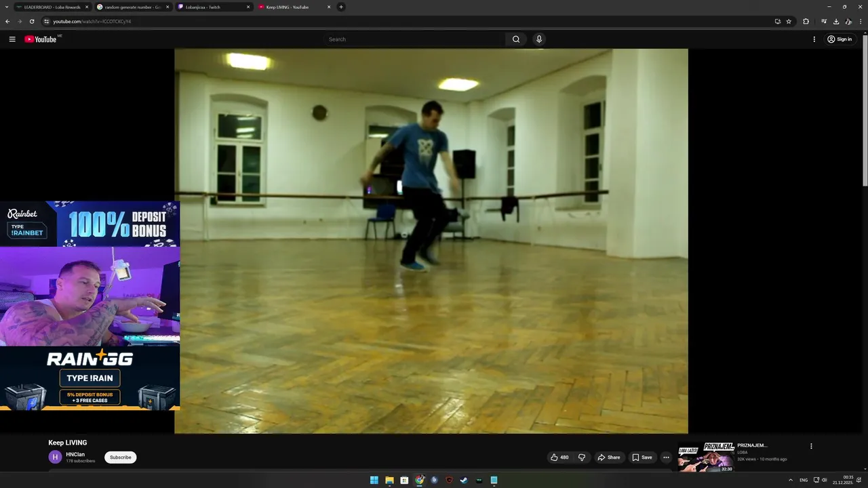The image size is (868, 488).
Task: Open Steam from the taskbar
Action: pyautogui.click(x=464, y=480)
